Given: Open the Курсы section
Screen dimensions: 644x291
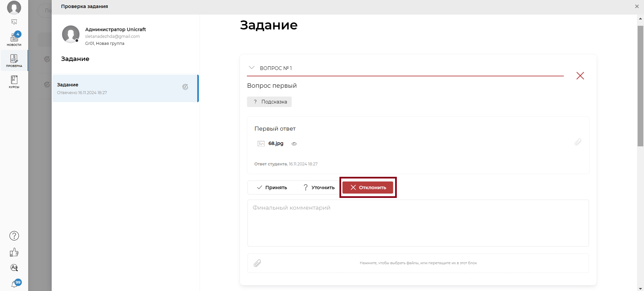Looking at the screenshot, I should pos(14,82).
